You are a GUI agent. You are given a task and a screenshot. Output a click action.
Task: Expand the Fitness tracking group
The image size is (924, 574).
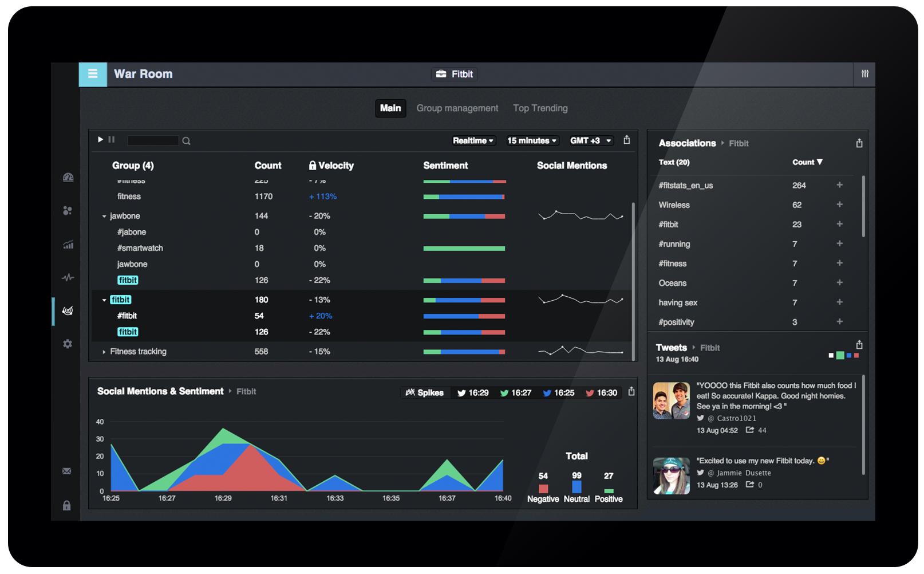click(x=104, y=352)
